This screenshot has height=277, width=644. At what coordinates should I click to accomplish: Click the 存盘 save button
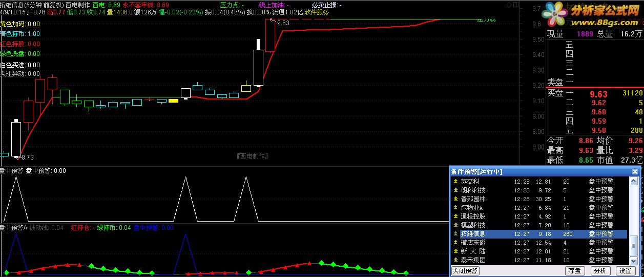575,270
